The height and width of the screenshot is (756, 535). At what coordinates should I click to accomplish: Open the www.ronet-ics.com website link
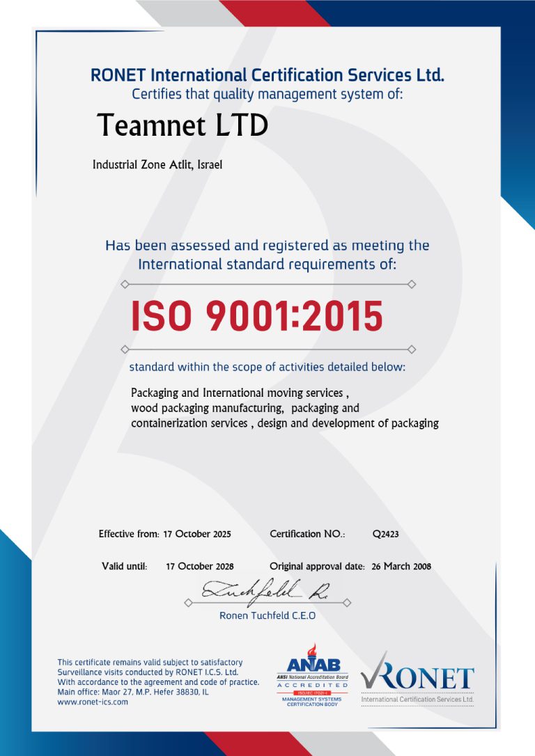[x=93, y=702]
